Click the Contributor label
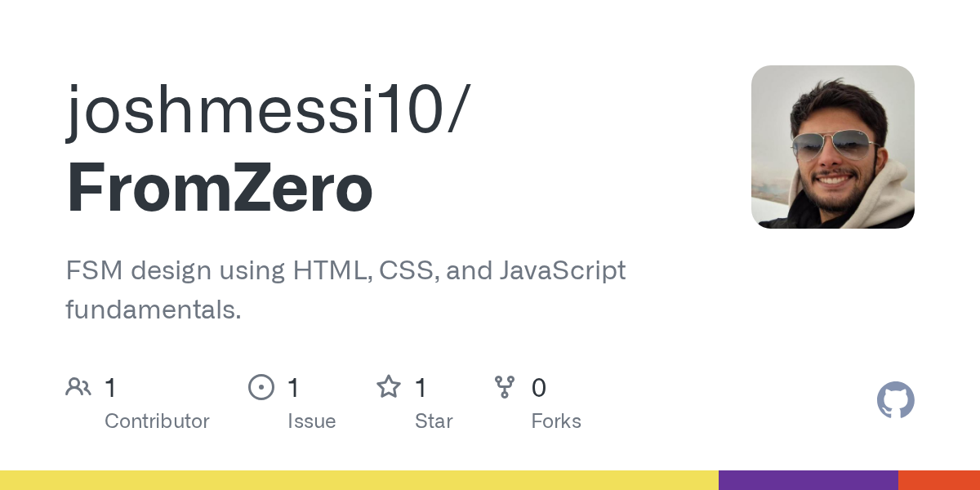The height and width of the screenshot is (490, 980). click(157, 421)
